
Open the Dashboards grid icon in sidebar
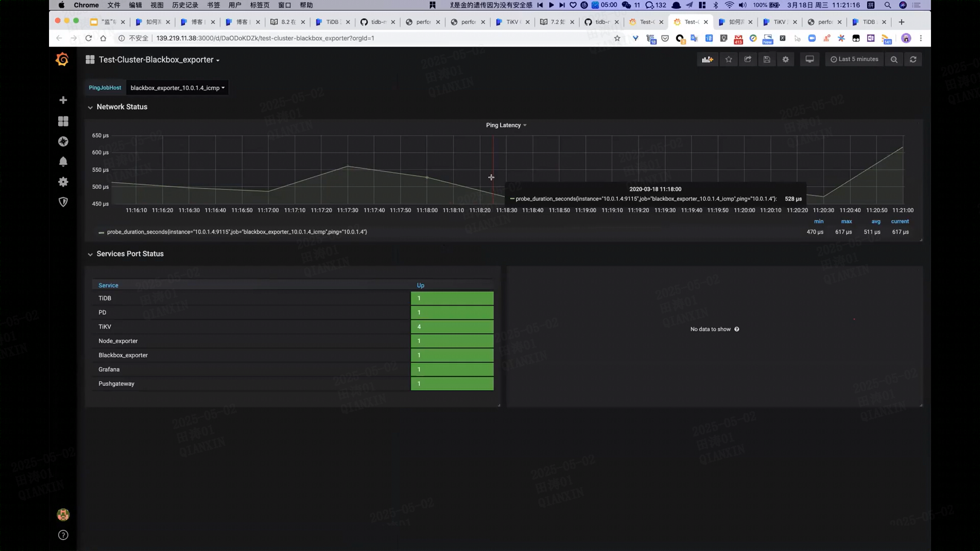coord(63,121)
